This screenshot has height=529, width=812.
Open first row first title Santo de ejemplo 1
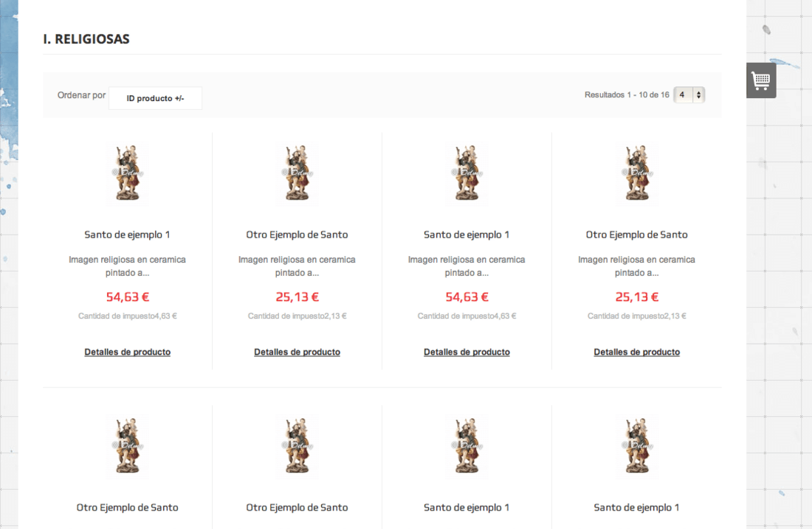[128, 235]
